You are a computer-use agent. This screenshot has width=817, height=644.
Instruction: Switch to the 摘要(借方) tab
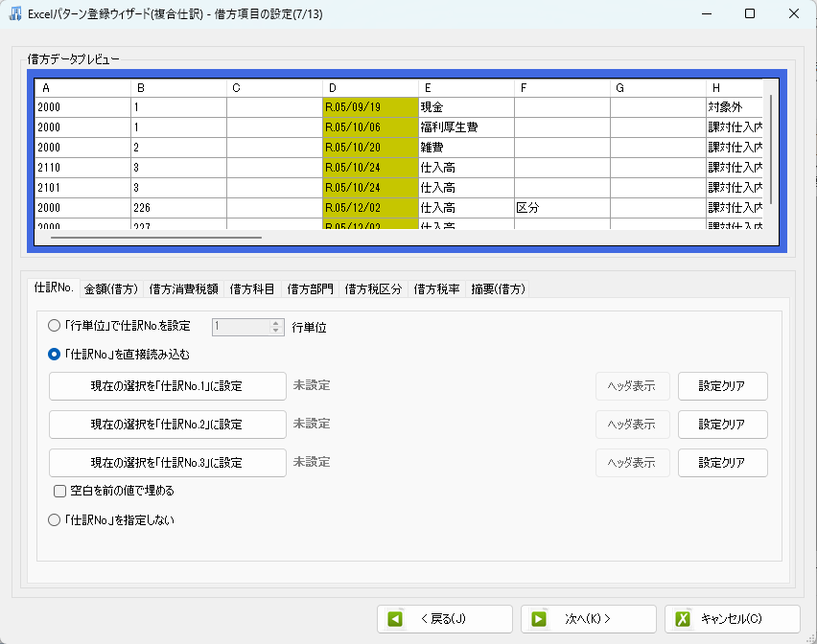click(497, 288)
